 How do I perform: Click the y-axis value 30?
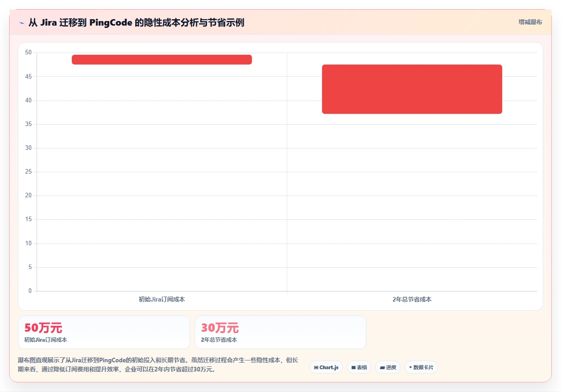tap(28, 148)
